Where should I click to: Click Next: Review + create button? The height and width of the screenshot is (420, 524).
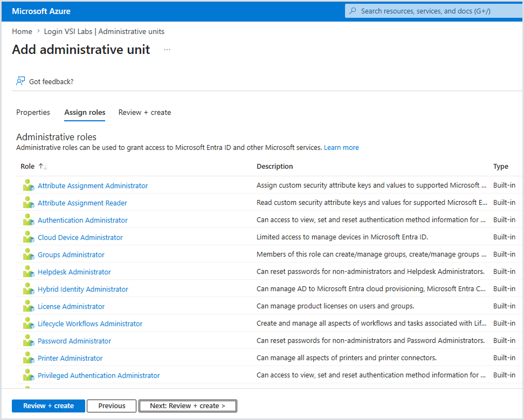tap(188, 405)
